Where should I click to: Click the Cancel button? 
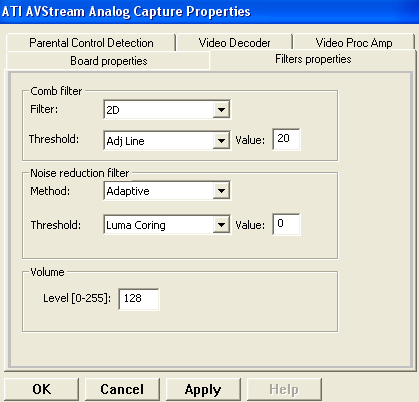click(x=122, y=389)
